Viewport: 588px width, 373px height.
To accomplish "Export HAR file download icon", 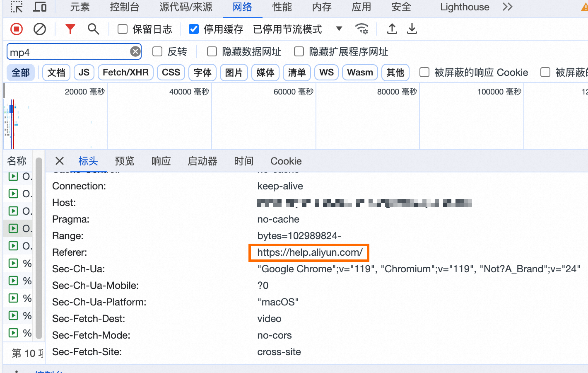I will click(412, 29).
